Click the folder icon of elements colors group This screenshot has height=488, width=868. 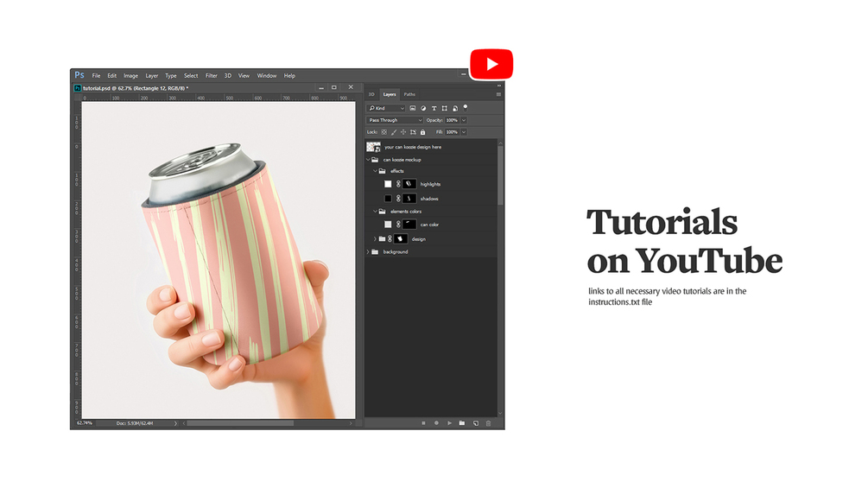coord(383,212)
